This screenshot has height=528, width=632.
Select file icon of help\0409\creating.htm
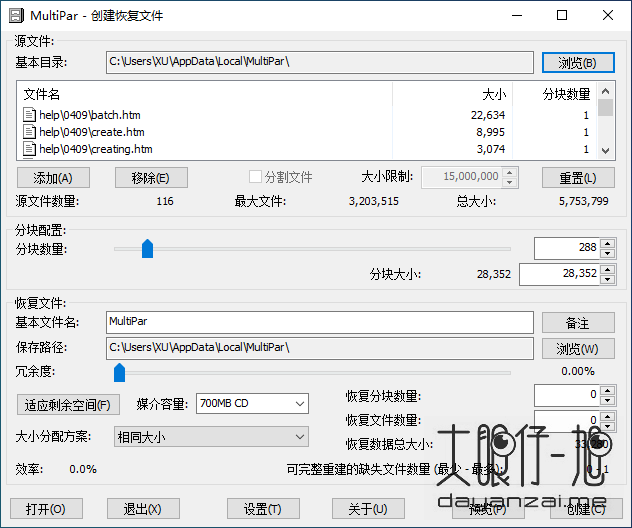pos(29,149)
